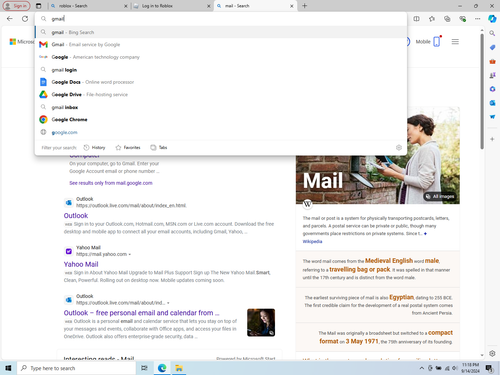Open File Explorer from the taskbar
Viewport: 500px width, 375px height.
click(179, 368)
